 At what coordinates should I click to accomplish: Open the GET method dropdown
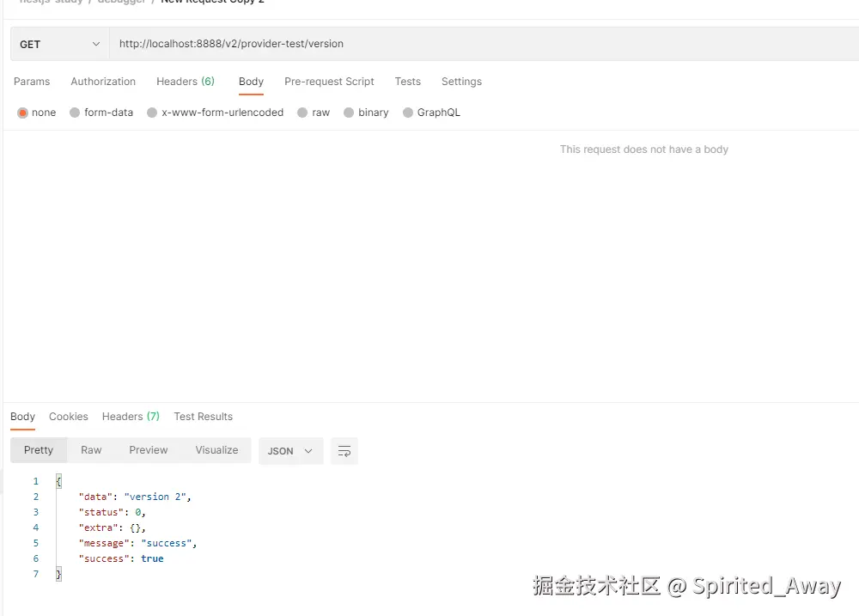pos(60,44)
